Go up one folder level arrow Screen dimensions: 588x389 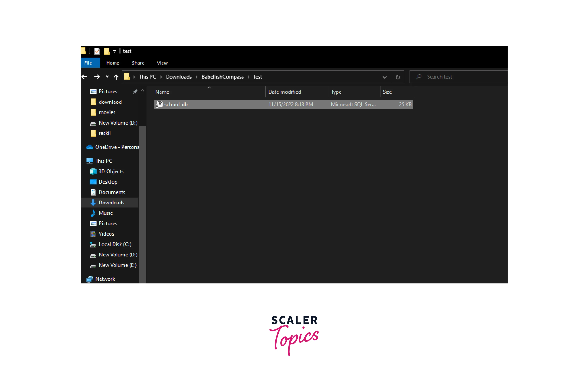pos(116,77)
